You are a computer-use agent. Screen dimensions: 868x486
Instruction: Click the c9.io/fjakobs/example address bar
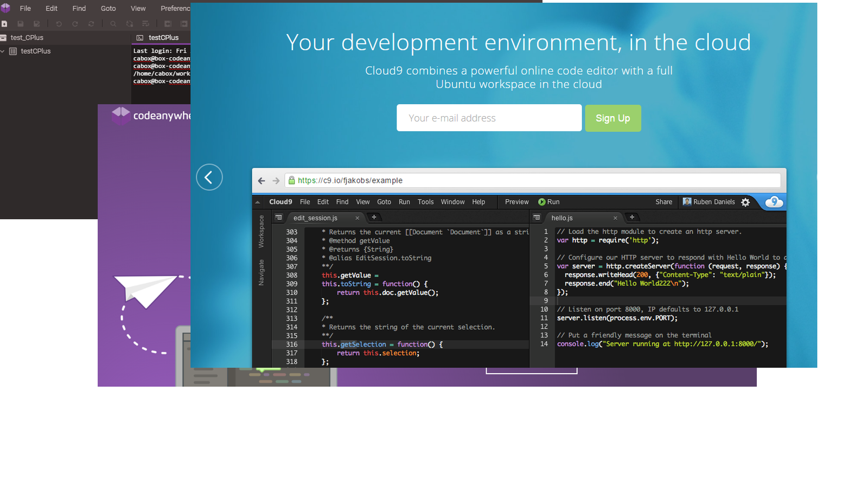point(533,181)
